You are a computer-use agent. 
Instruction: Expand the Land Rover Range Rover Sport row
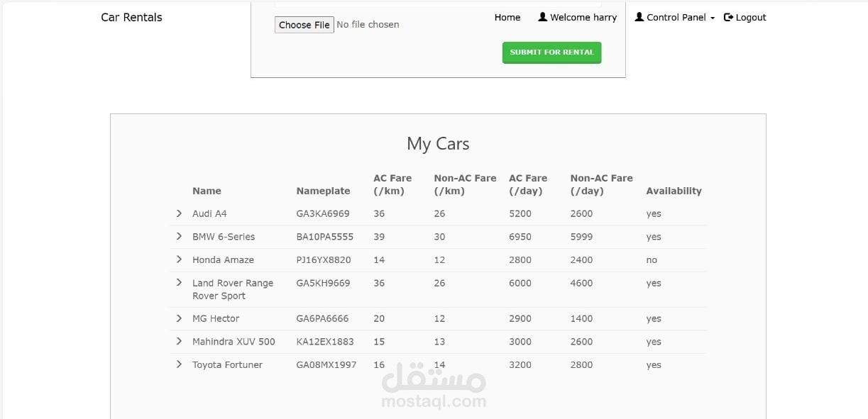coord(179,282)
